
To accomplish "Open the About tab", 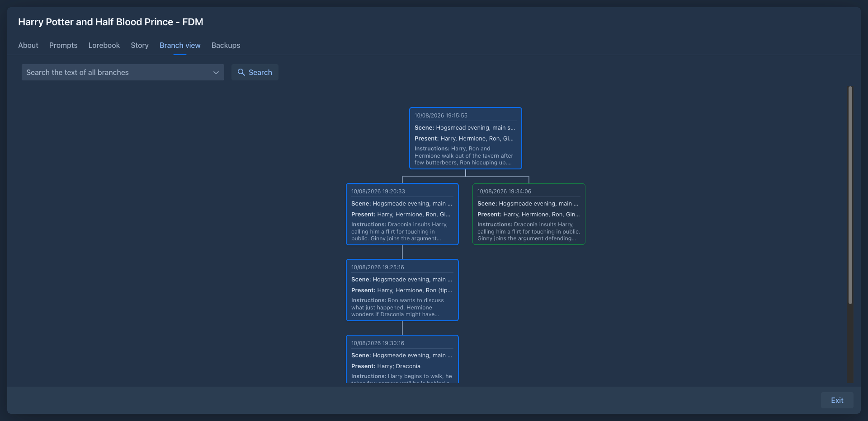I will (x=28, y=45).
